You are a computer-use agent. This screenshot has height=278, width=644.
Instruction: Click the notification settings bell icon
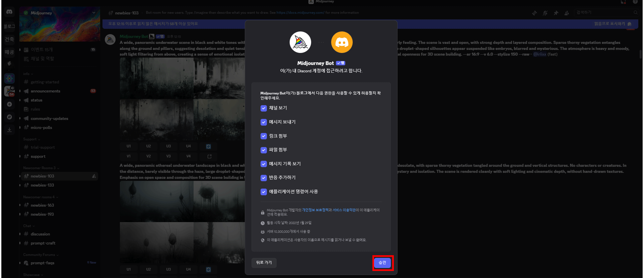[x=545, y=13]
